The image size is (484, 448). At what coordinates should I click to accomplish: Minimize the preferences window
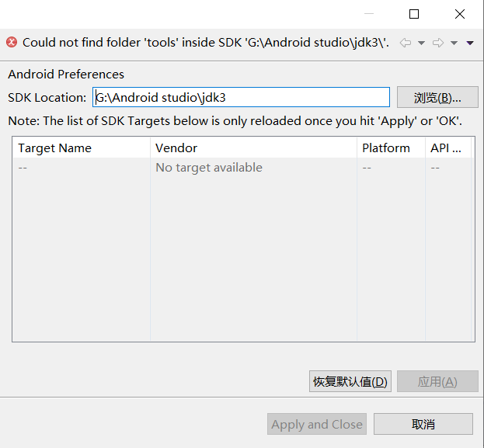(x=369, y=14)
